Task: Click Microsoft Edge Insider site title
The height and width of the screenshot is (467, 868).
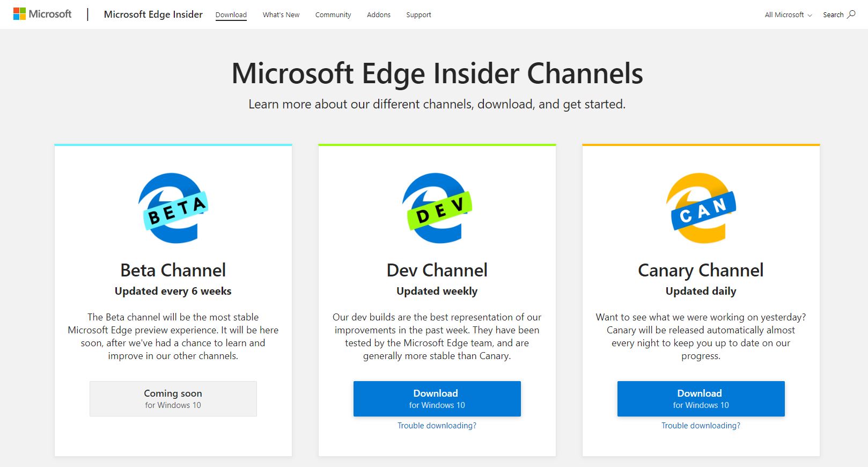Action: point(153,14)
